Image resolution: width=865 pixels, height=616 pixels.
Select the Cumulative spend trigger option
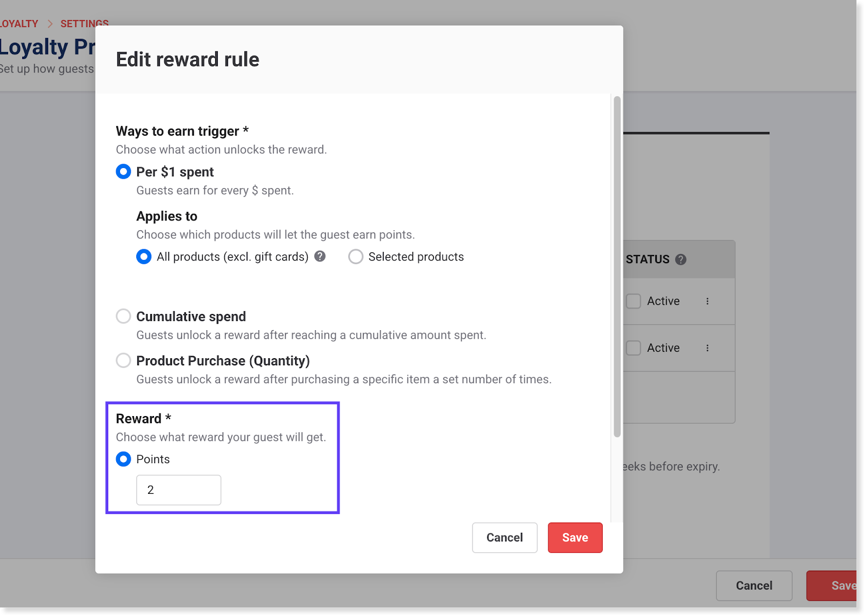point(123,316)
